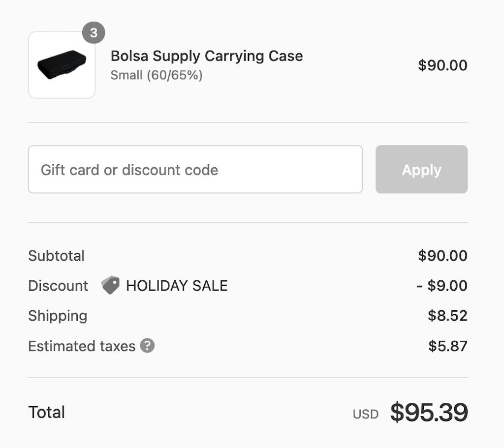Click the quantity badge showing 3

point(94,32)
